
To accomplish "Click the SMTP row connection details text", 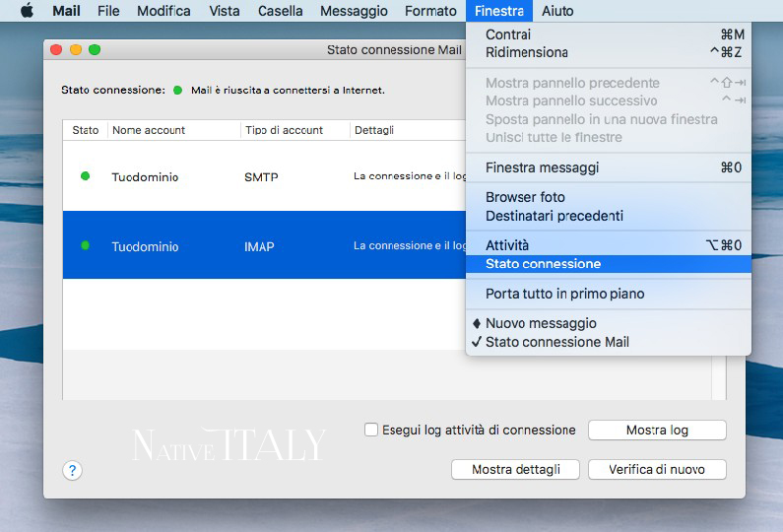I will pyautogui.click(x=410, y=175).
